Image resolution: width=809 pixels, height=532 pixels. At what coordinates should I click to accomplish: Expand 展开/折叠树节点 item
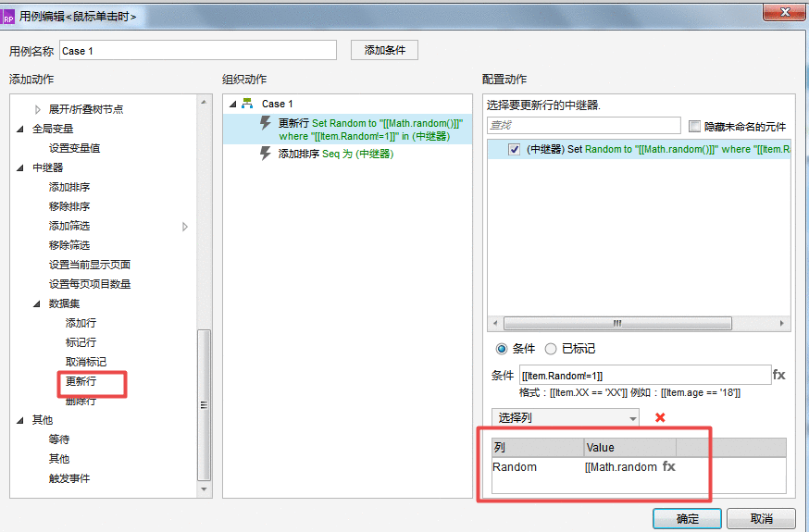[x=38, y=109]
